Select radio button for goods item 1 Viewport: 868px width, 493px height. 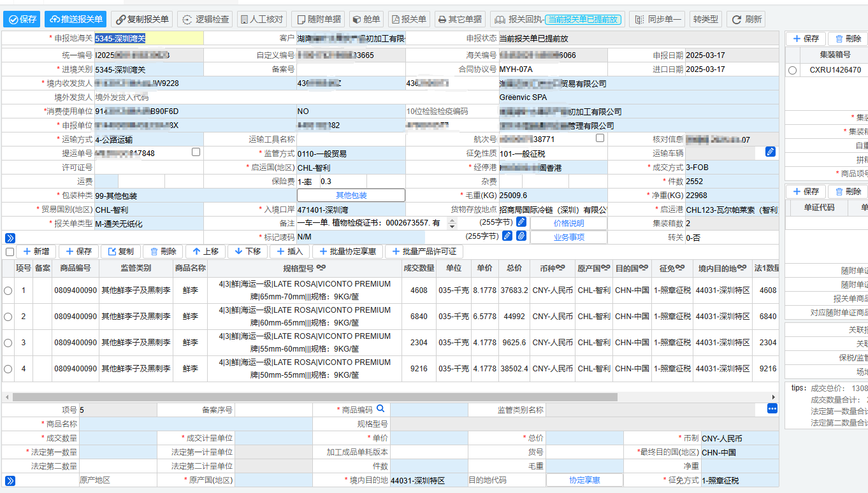point(8,290)
